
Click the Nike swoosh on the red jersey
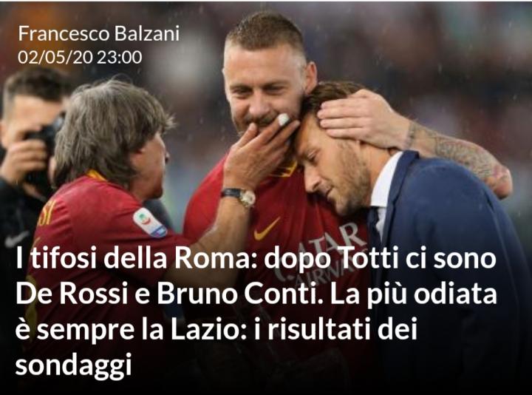pos(267,229)
